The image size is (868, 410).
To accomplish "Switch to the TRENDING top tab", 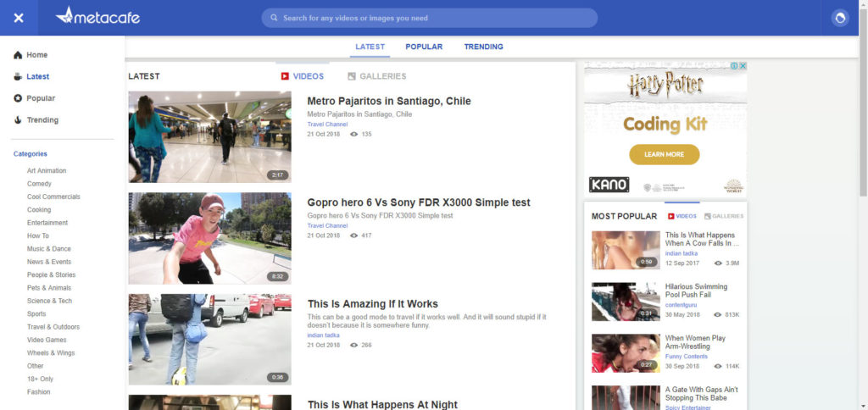I will click(x=484, y=47).
